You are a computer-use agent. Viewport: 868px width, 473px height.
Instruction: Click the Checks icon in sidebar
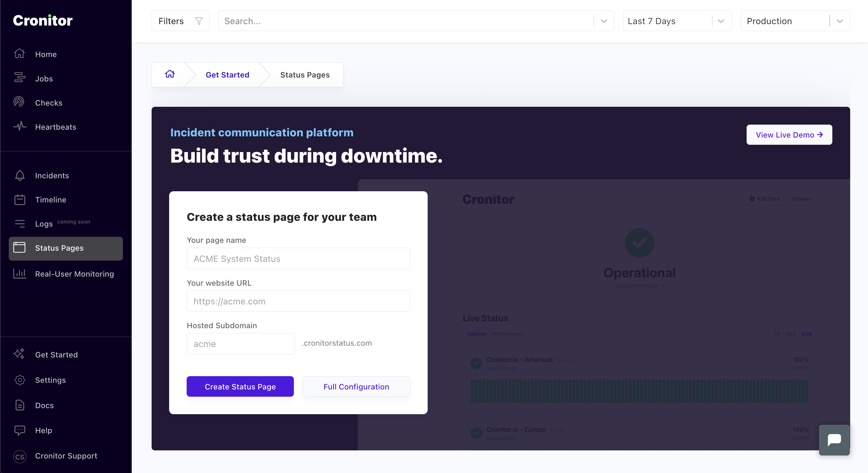pos(20,102)
